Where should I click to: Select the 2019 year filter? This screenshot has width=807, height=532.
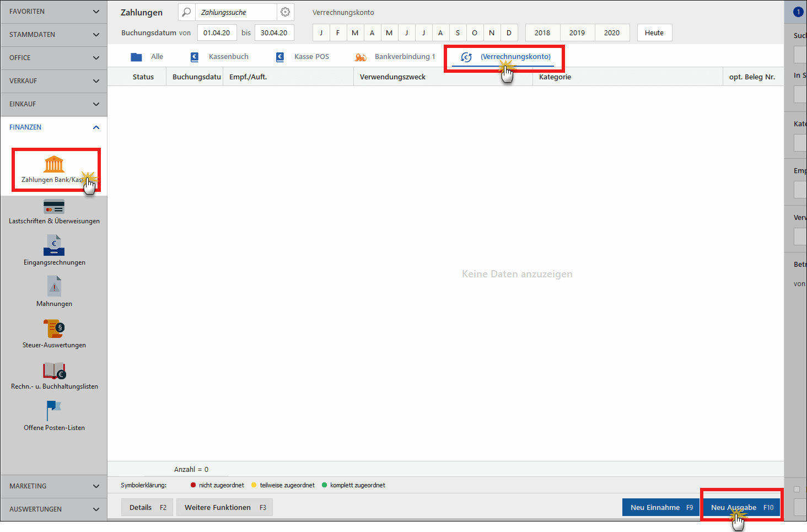click(577, 33)
